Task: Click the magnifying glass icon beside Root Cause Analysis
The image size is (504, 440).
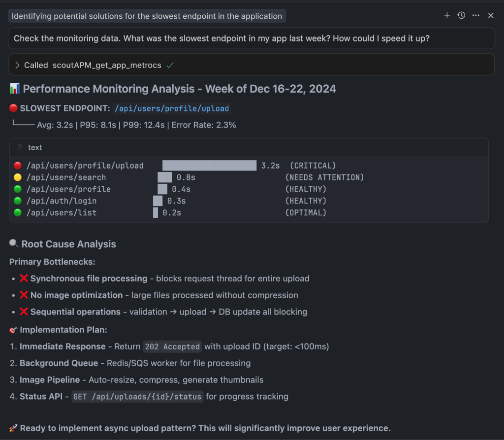Action: 14,243
